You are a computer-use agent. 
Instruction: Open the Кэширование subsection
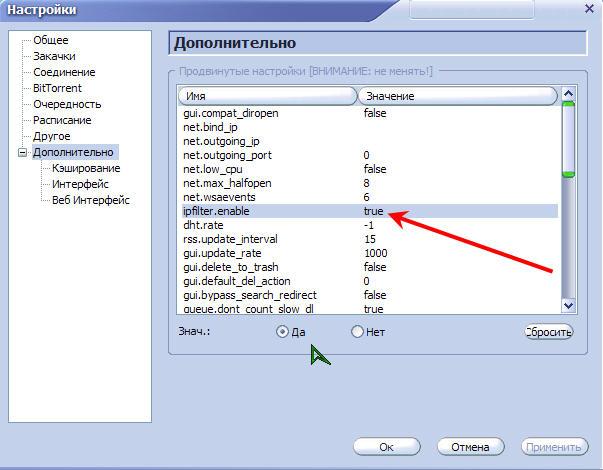point(86,168)
